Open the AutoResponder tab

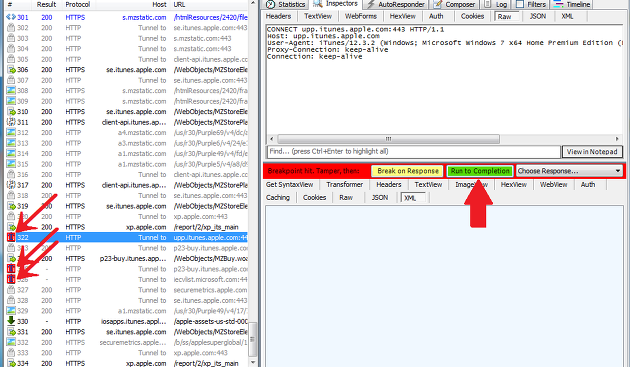click(395, 4)
